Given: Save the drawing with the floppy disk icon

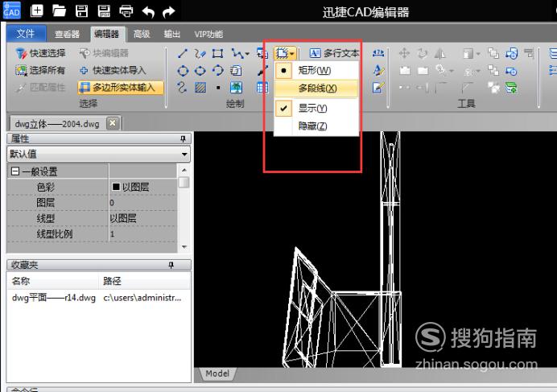Looking at the screenshot, I should point(82,11).
